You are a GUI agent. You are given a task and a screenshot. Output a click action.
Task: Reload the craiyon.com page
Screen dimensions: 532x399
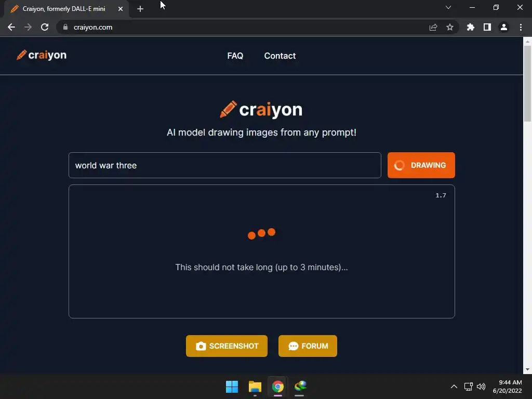45,27
